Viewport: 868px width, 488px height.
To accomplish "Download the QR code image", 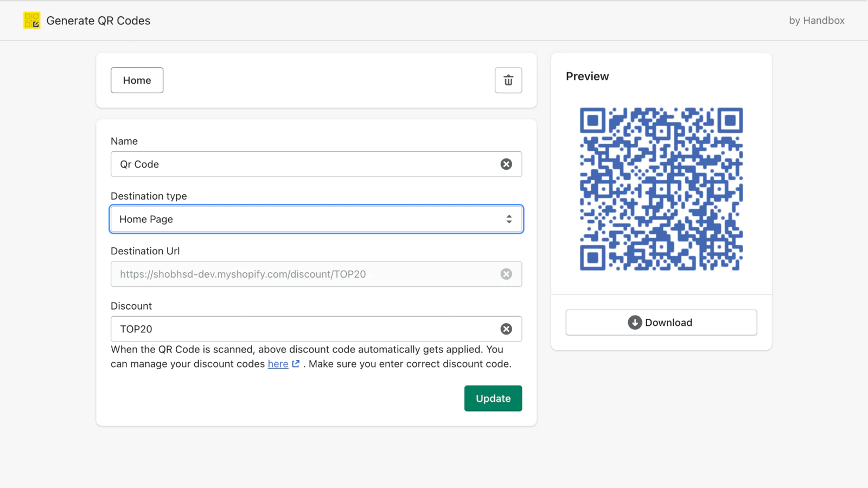I will coord(661,323).
